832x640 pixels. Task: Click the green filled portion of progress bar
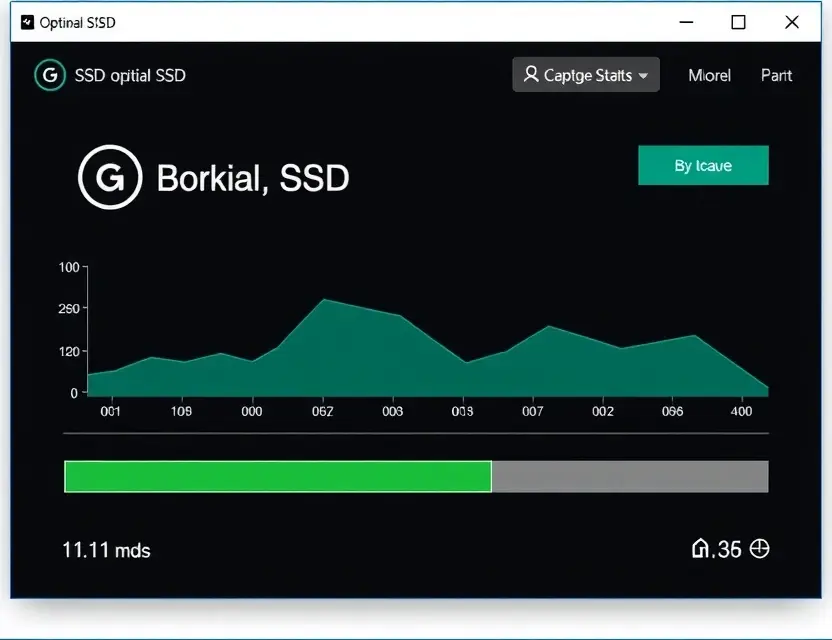[x=278, y=477]
